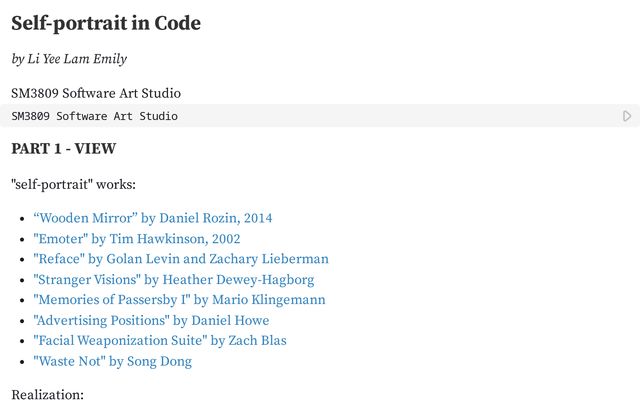Click inside the code cell text editor

(x=310, y=116)
